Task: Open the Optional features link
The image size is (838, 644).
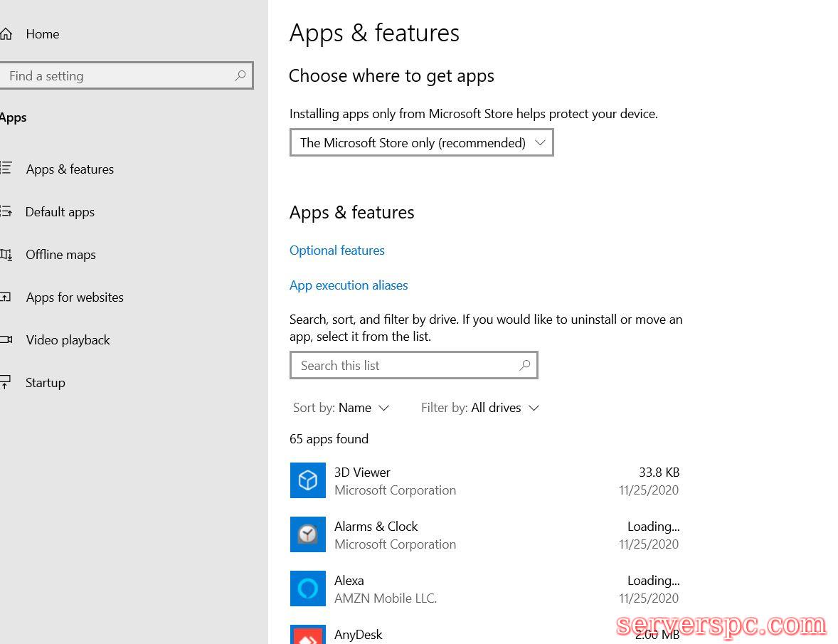Action: [x=337, y=250]
